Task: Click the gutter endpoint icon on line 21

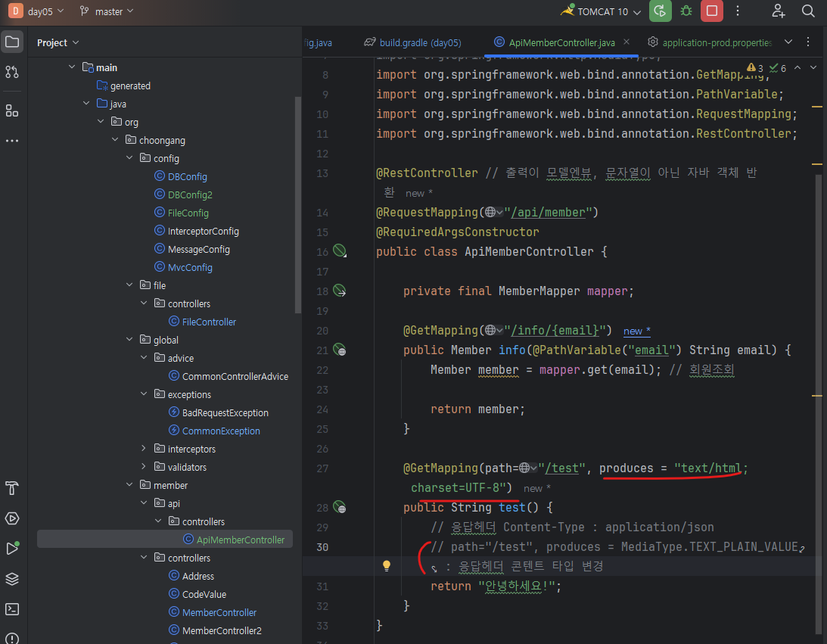Action: tap(340, 350)
